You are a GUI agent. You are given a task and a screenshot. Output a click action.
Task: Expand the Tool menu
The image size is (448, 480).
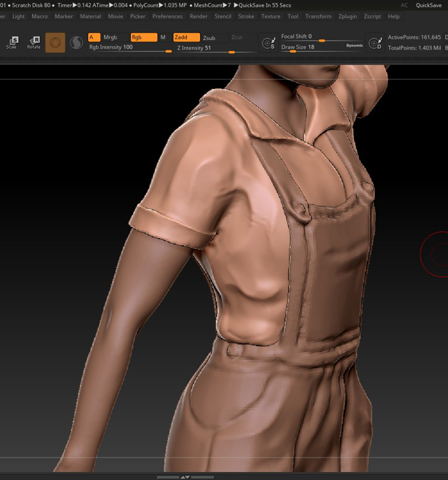[x=293, y=16]
